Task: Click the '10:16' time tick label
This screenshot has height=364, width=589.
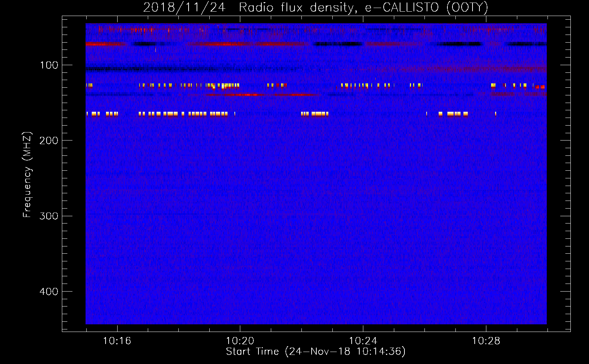Action: [x=117, y=341]
